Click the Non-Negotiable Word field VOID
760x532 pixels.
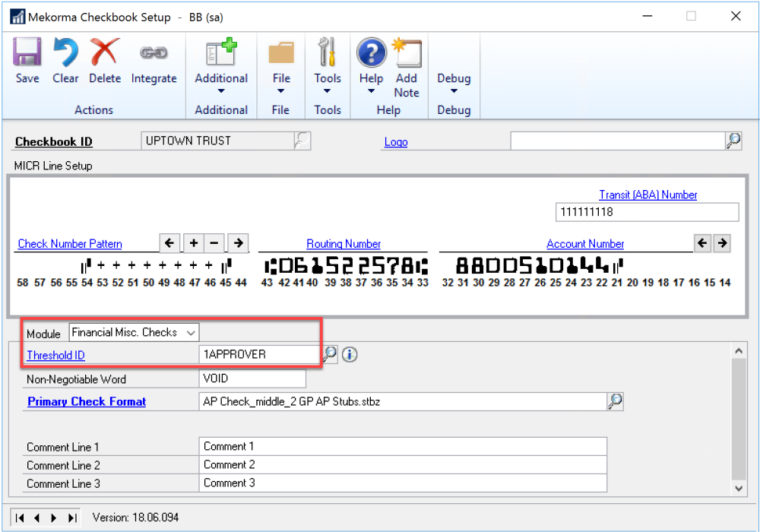click(252, 378)
